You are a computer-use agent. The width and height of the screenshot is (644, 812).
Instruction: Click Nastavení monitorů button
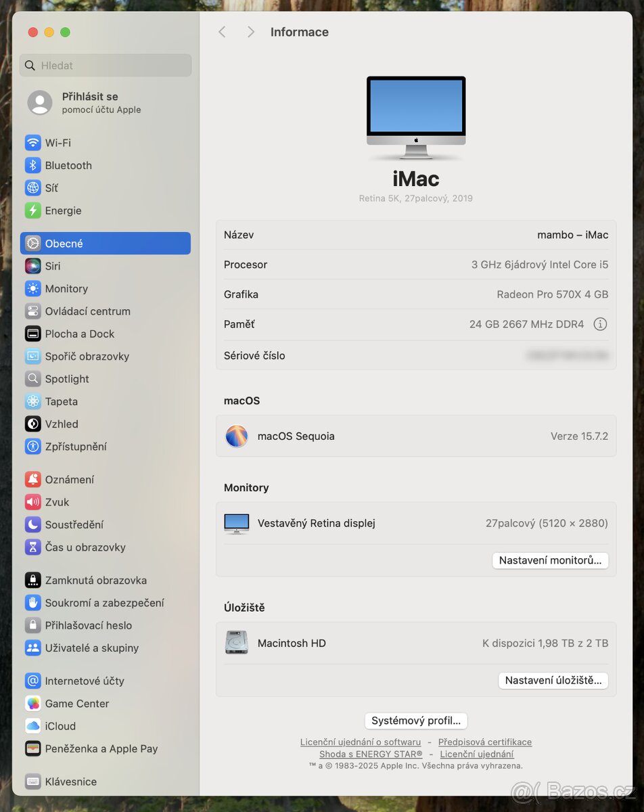[550, 560]
